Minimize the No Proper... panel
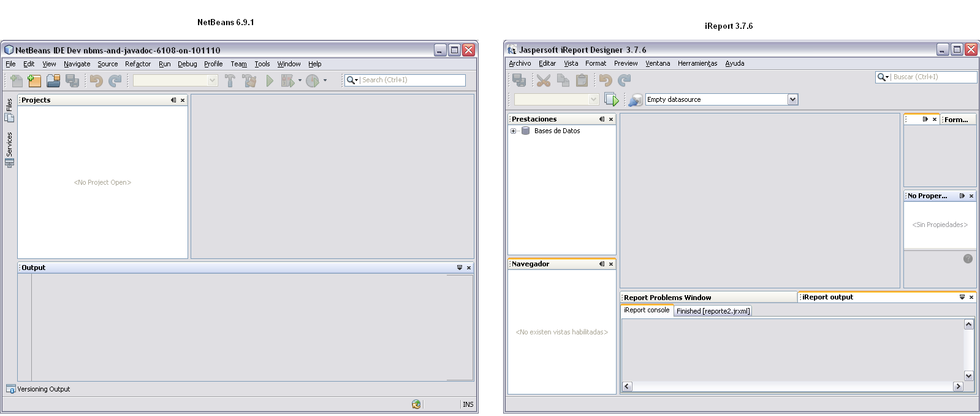This screenshot has width=980, height=416. [x=962, y=196]
